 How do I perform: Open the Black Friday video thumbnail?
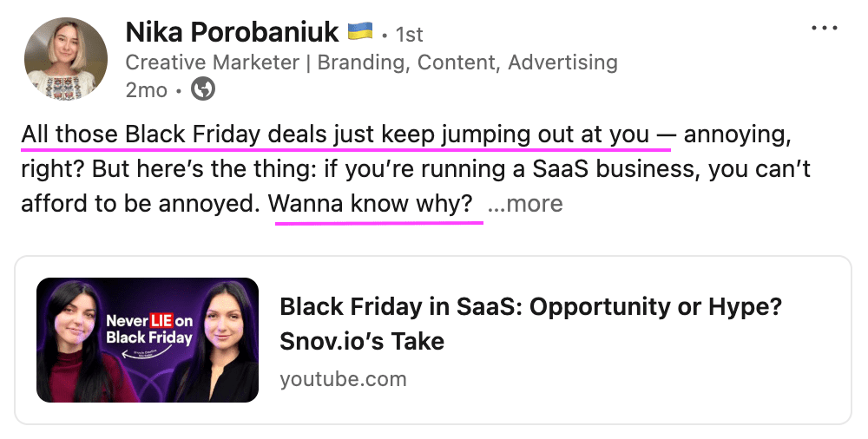(148, 340)
